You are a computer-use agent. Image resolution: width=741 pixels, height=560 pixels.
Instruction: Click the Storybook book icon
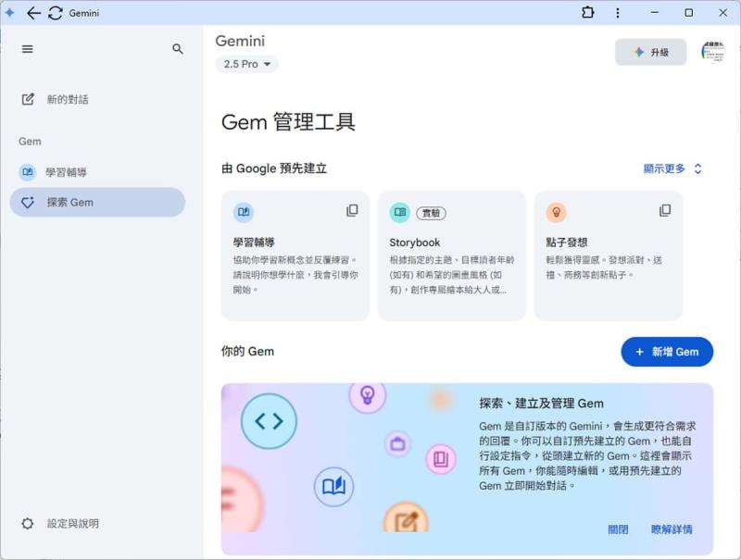coord(400,213)
